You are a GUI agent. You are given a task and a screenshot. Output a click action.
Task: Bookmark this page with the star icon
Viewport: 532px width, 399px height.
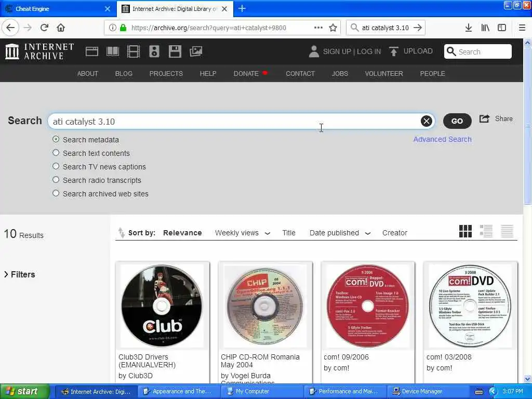pyautogui.click(x=333, y=28)
